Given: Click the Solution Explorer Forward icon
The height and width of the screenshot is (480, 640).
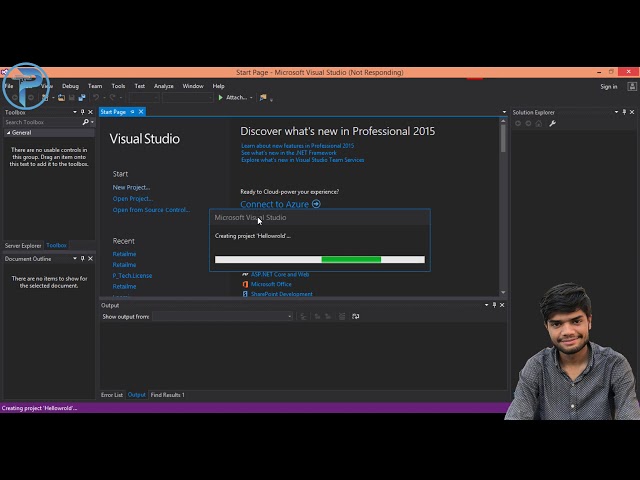Looking at the screenshot, I should pos(528,123).
